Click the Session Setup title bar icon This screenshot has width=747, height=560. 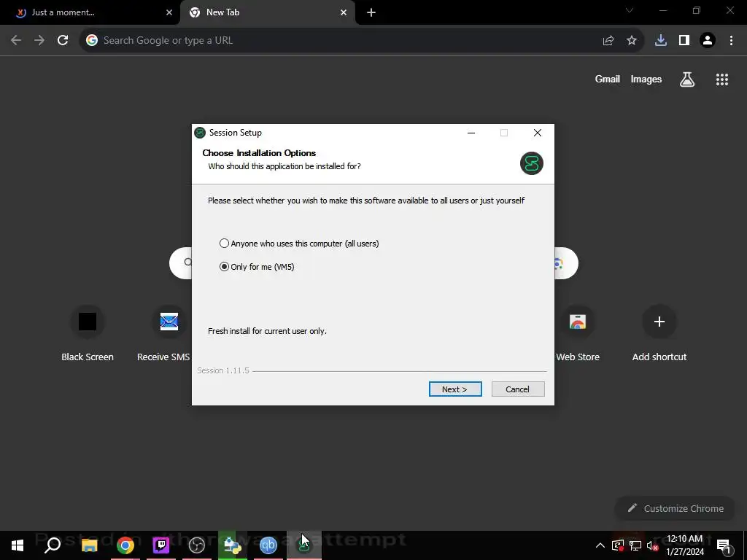[200, 133]
